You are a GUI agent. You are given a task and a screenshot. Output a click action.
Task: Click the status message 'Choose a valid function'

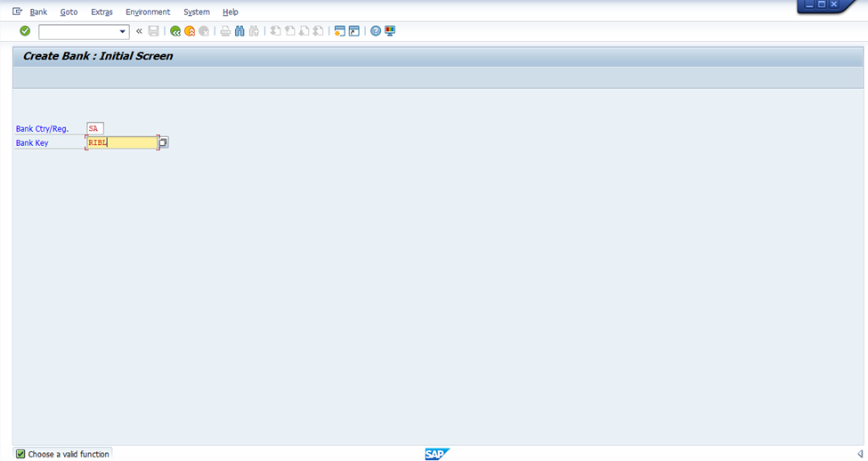pos(69,454)
